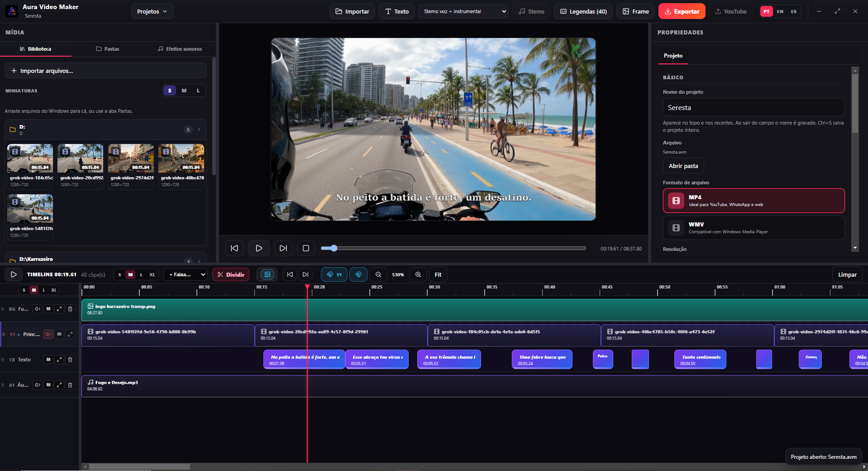Switch language to EN

[780, 11]
